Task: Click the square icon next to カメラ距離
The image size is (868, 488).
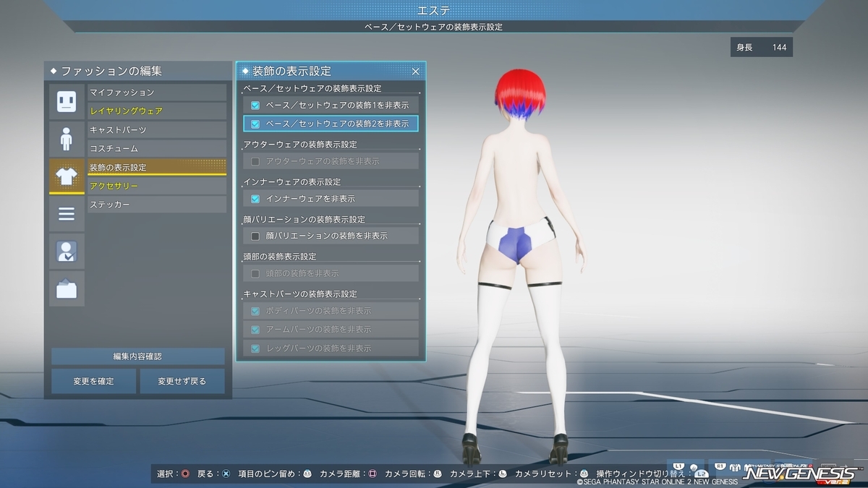Action: pyautogui.click(x=373, y=474)
